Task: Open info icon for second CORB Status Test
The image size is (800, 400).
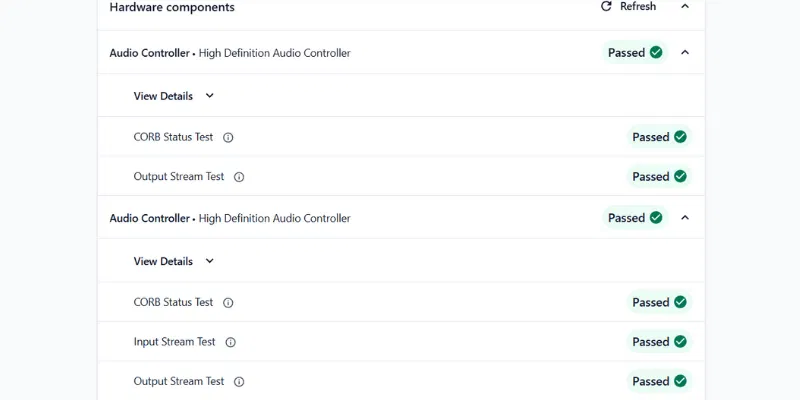Action: point(228,302)
